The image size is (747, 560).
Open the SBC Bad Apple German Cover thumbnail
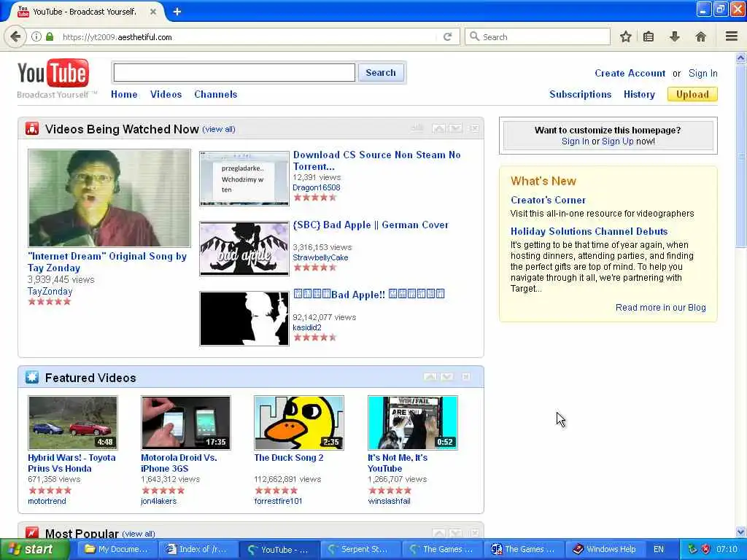point(244,249)
